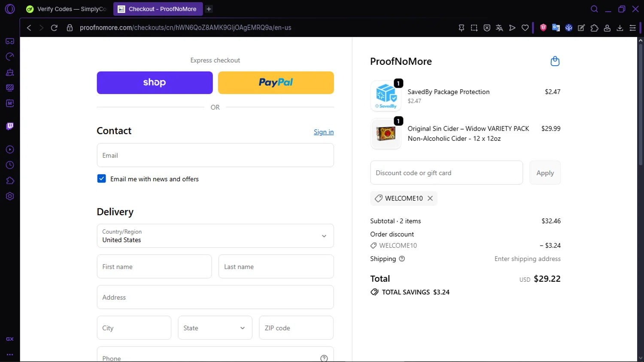This screenshot has height=362, width=644.
Task: Open History clock icon in sidebar
Action: pyautogui.click(x=10, y=165)
